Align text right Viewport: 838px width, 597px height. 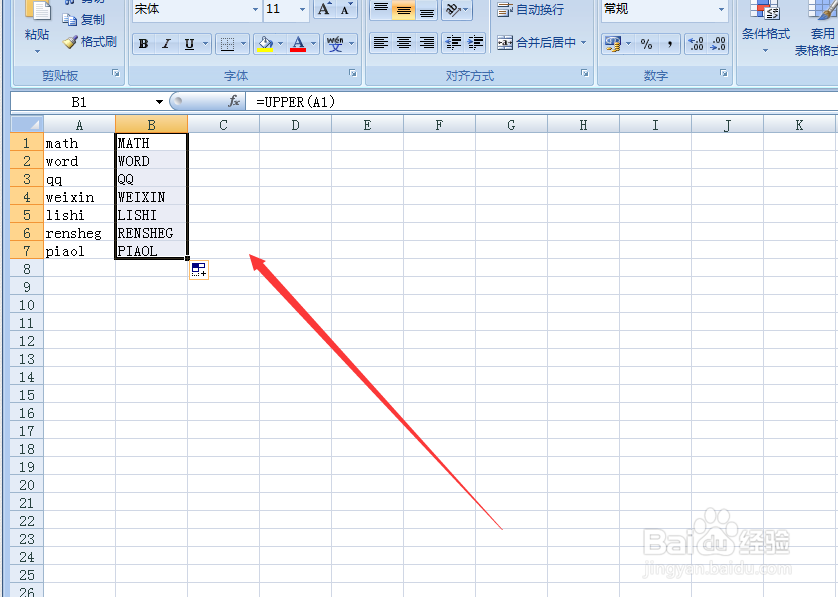pos(426,43)
